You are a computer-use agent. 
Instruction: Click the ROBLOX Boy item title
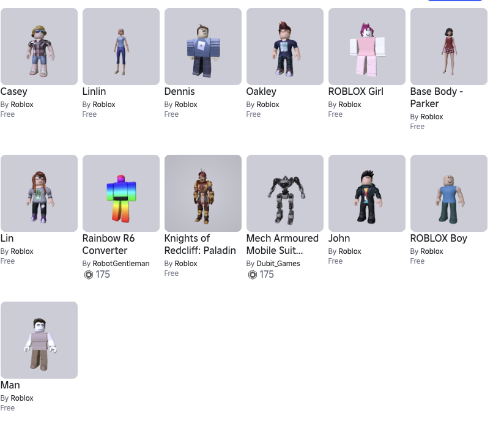439,238
